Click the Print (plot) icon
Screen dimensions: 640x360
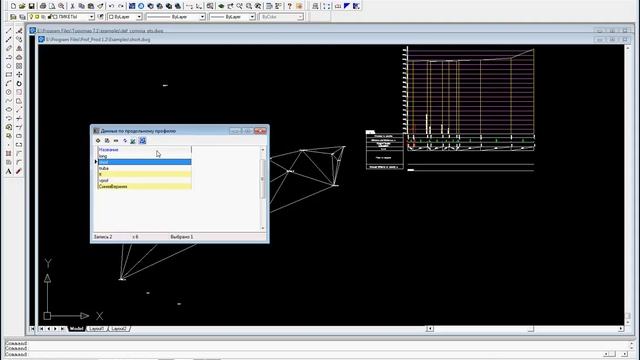[x=42, y=6]
